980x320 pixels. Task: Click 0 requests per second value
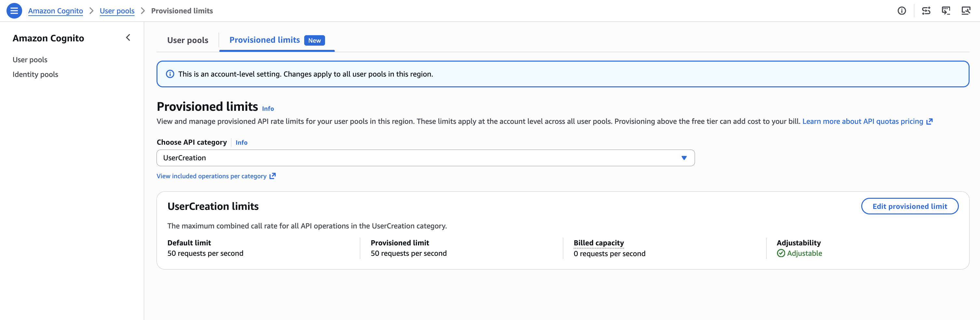click(x=609, y=254)
